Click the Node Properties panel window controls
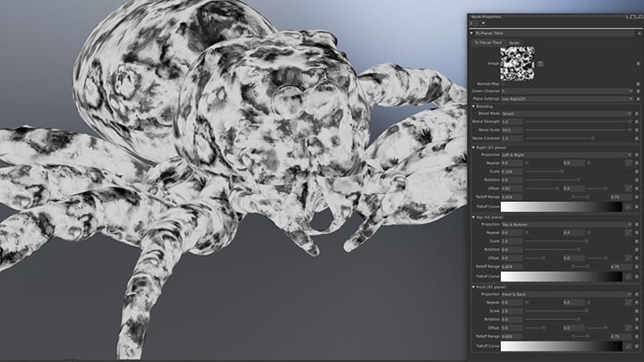This screenshot has width=644, height=362. tap(634, 17)
